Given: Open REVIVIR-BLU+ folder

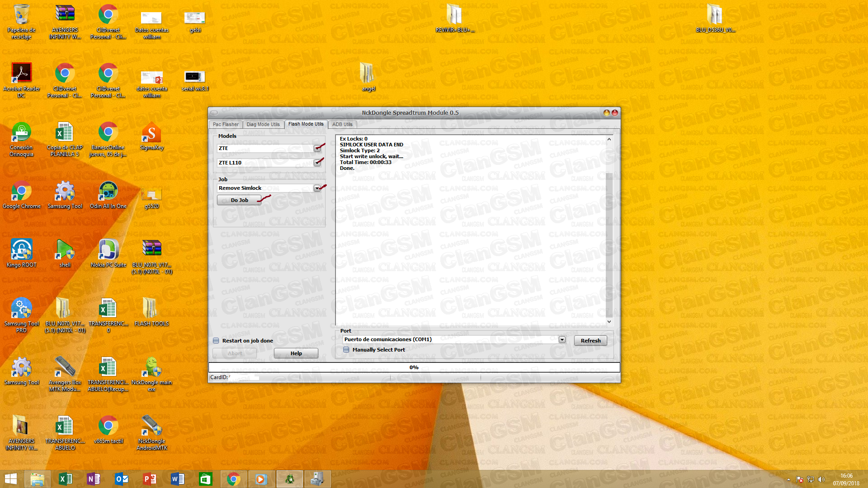Looking at the screenshot, I should tap(455, 19).
